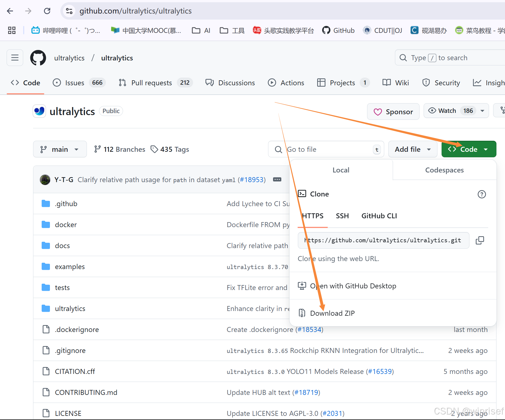Click Open with GitHub Desktop
The image size is (505, 420).
[347, 286]
